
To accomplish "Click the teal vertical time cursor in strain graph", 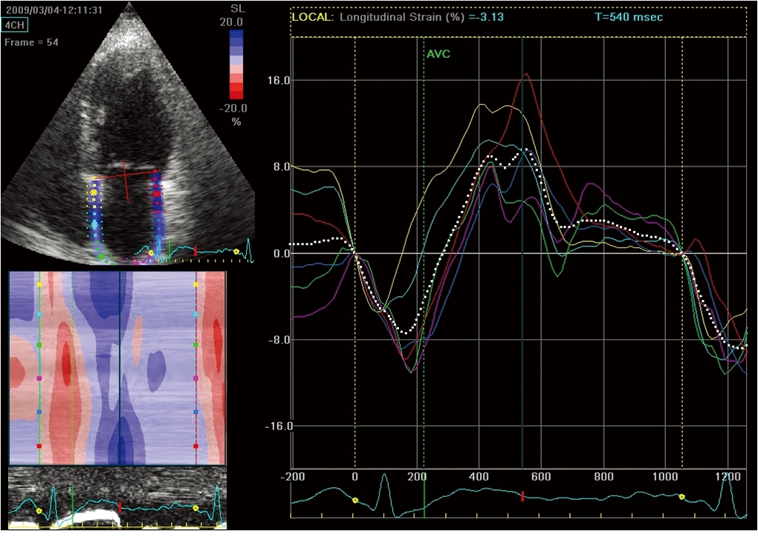I will [522, 253].
